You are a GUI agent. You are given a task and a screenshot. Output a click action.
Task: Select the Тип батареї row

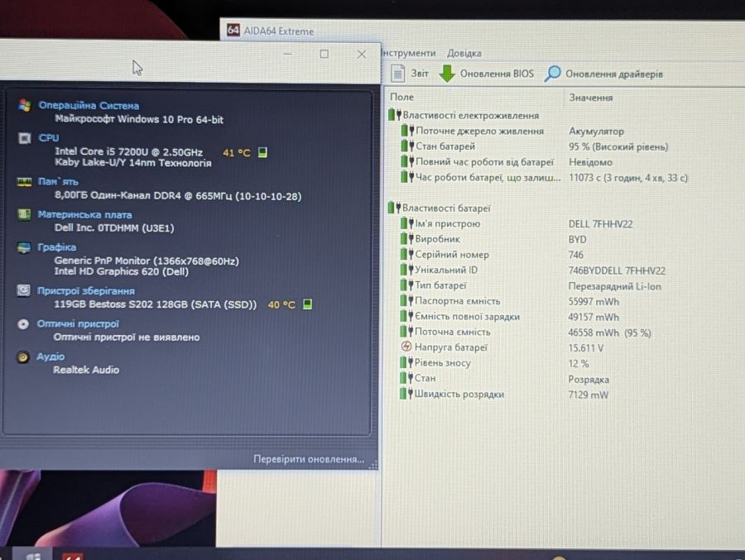tap(531, 286)
